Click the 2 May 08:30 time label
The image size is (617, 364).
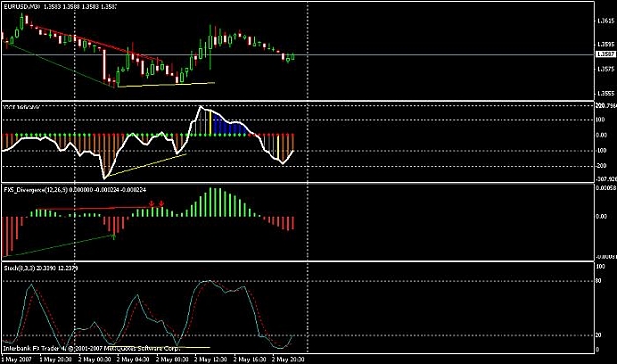tap(172, 359)
